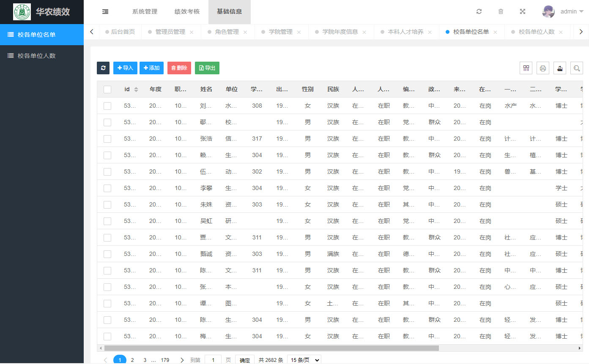589x364 pixels.
Task: Select the checkbox for the 李攀 row
Action: tap(107, 188)
